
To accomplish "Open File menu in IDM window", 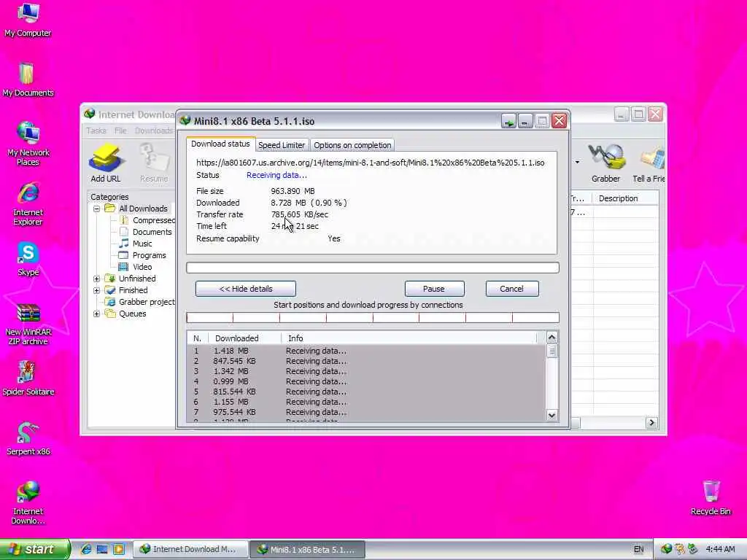I will pyautogui.click(x=120, y=131).
